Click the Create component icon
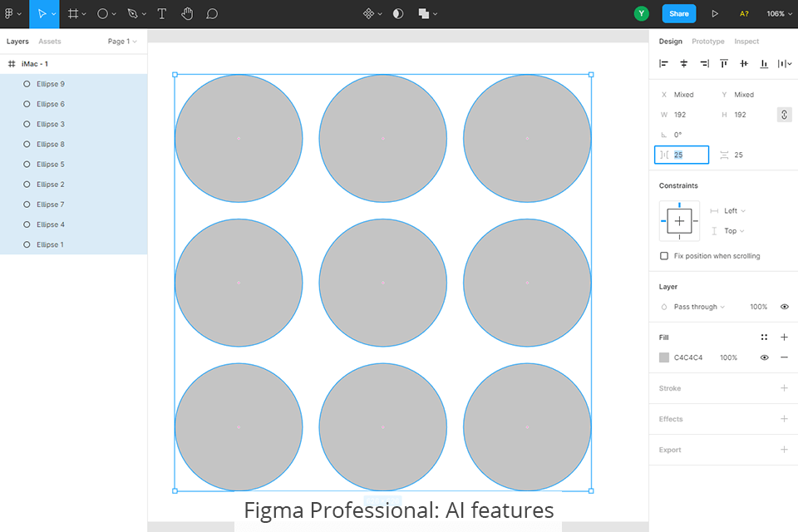The image size is (798, 532). pos(368,14)
